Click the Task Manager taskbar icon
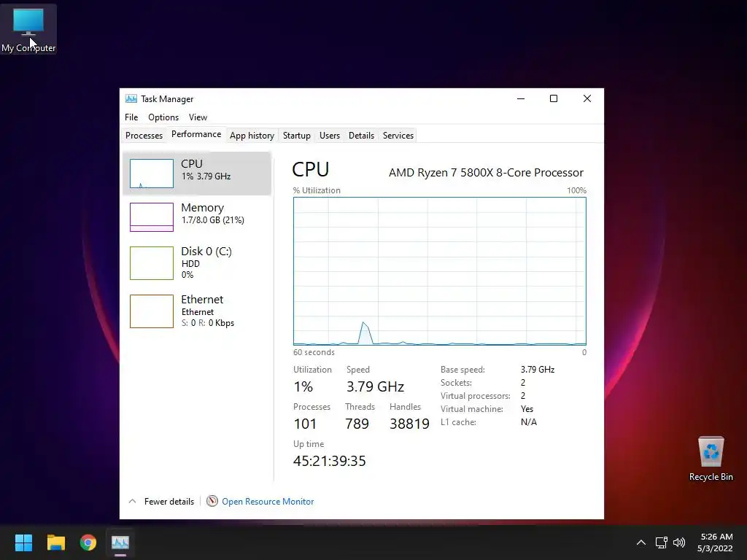 click(x=120, y=542)
